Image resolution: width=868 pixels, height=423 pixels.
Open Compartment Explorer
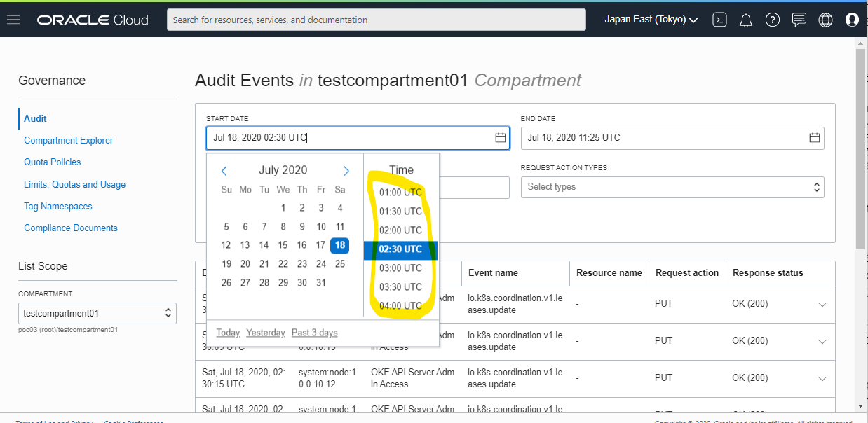[x=69, y=140]
